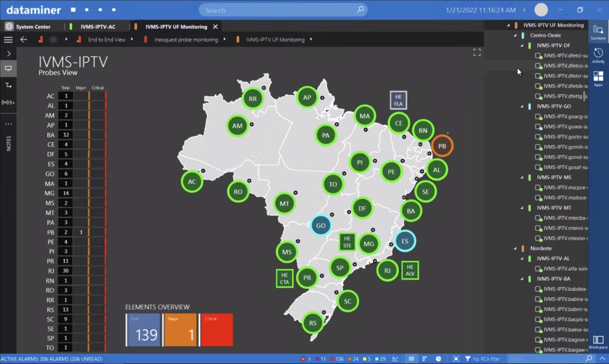This screenshot has width=609, height=364.
Task: Select IVMS-IPTV.goacg-su tree element
Action: [562, 116]
